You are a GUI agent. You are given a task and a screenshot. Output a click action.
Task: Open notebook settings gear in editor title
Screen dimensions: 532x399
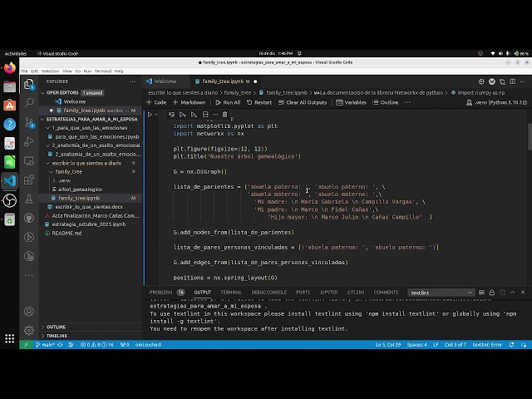pos(481,81)
